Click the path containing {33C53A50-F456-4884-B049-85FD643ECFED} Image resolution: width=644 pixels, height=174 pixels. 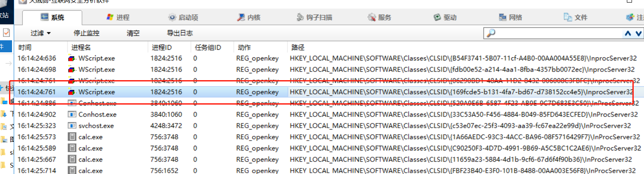pos(464,114)
